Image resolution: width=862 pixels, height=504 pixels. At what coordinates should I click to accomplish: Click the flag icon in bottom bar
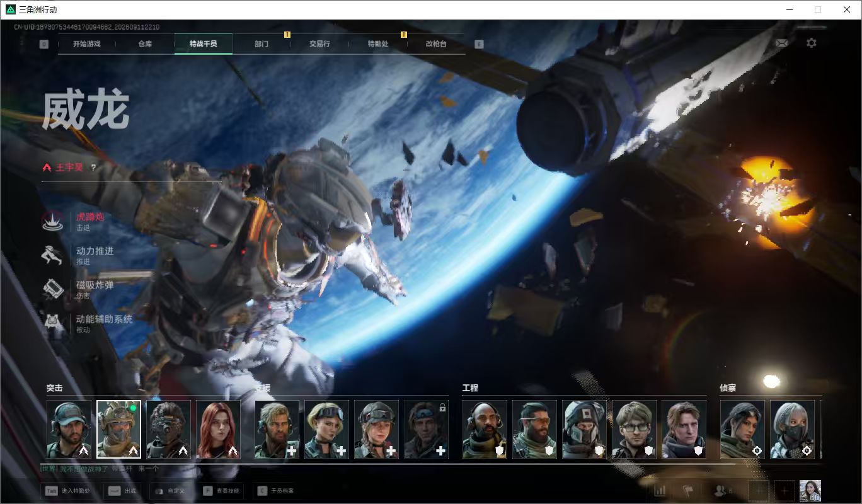coord(688,491)
